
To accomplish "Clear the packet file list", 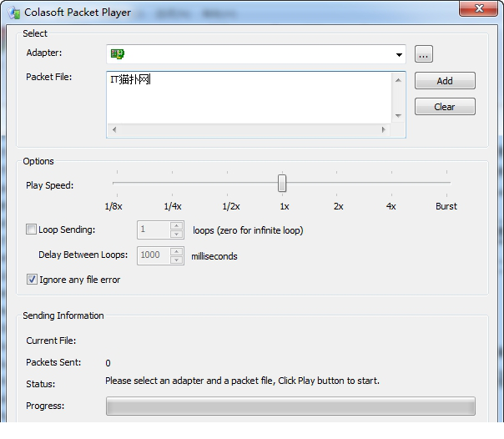I will click(x=445, y=107).
